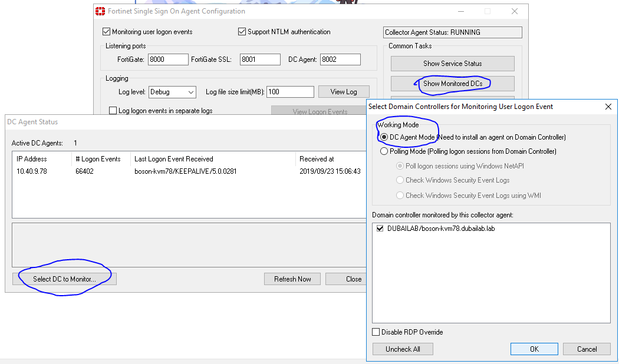619x364 pixels.
Task: Close the Fortinet Single Sign On window
Action: click(515, 11)
